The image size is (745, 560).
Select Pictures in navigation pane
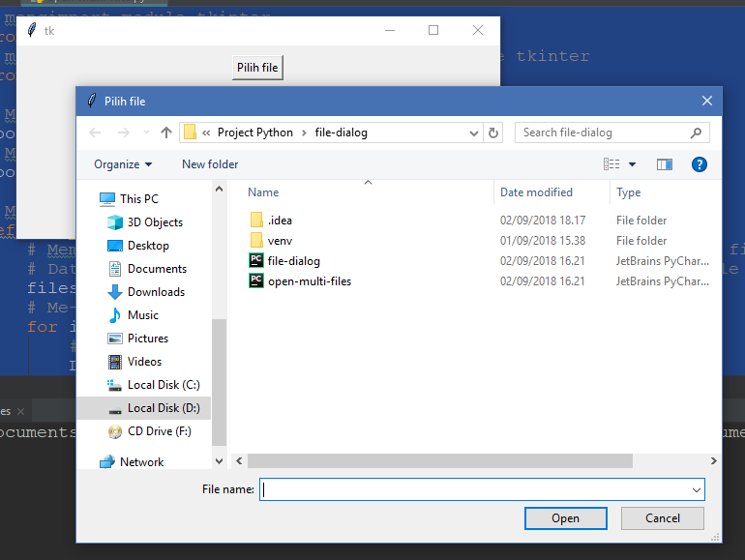tap(148, 339)
